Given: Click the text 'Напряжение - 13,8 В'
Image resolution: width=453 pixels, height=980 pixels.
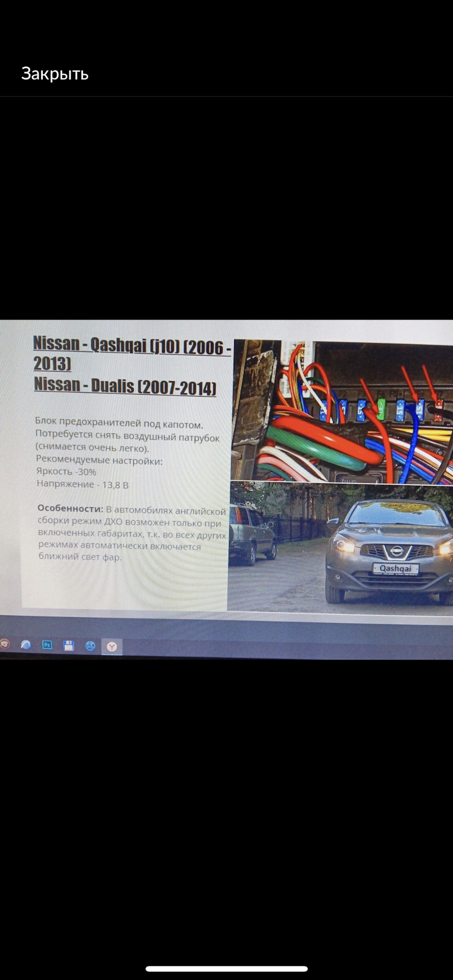Looking at the screenshot, I should click(x=83, y=484).
